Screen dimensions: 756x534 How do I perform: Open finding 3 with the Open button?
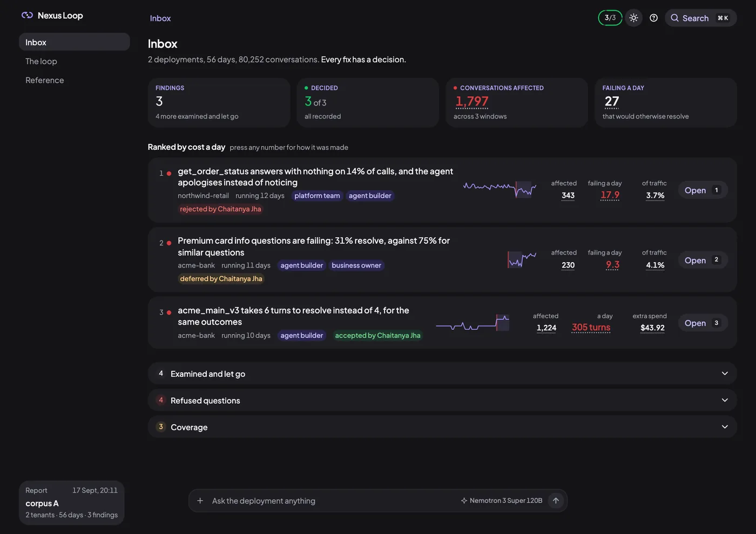[x=703, y=323]
